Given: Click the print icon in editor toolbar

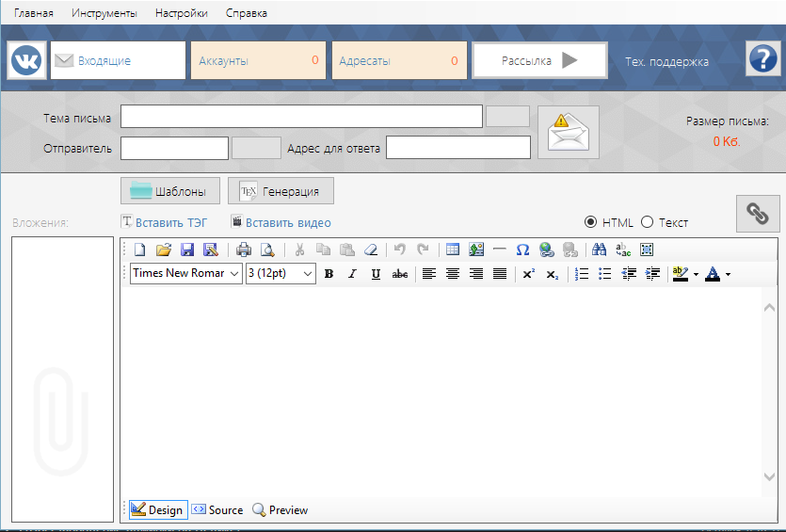Looking at the screenshot, I should coord(244,250).
